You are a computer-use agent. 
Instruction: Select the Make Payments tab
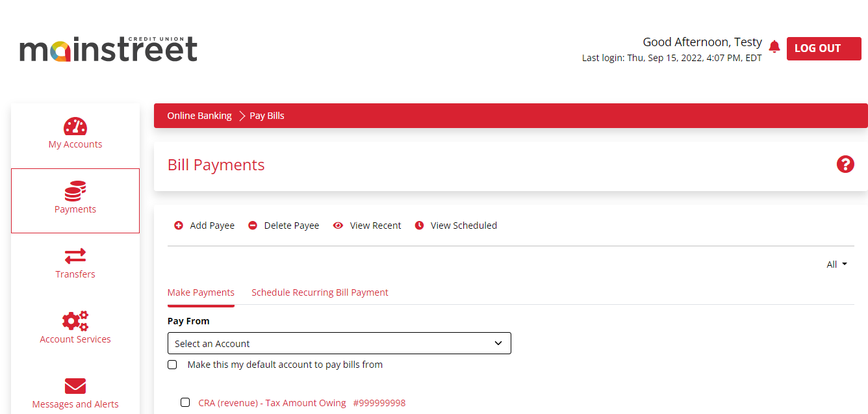coord(201,292)
